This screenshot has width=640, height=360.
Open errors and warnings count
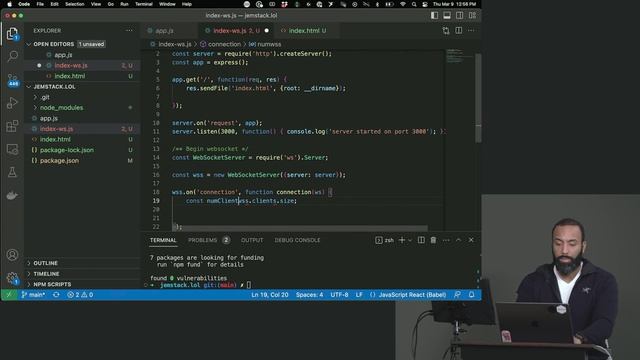[x=80, y=295]
